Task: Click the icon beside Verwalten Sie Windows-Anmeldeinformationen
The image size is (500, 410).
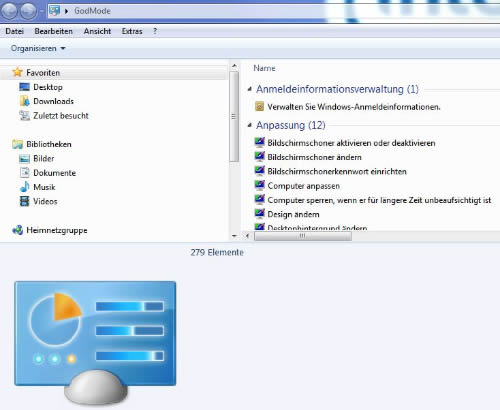Action: coord(259,107)
